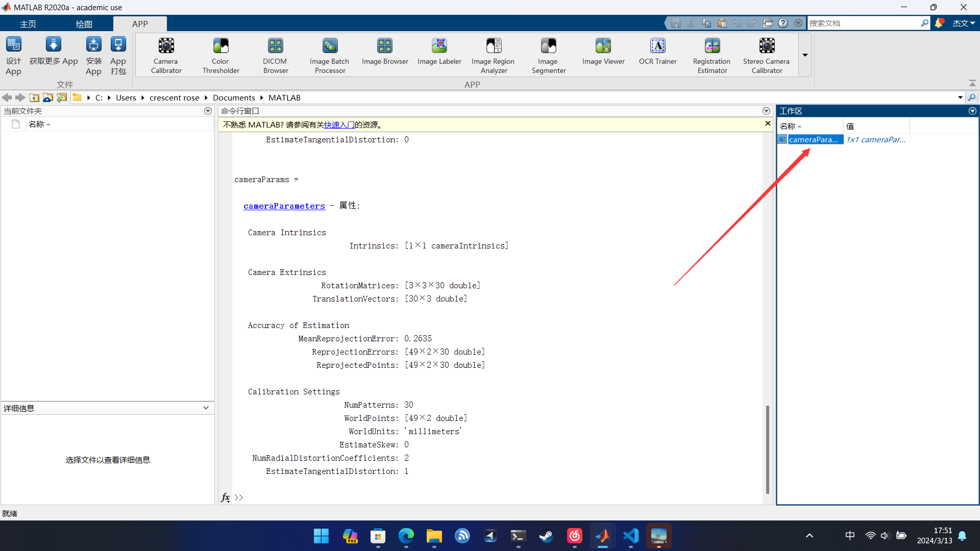The image size is (980, 551).
Task: Open the command window actions menu
Action: pyautogui.click(x=766, y=111)
